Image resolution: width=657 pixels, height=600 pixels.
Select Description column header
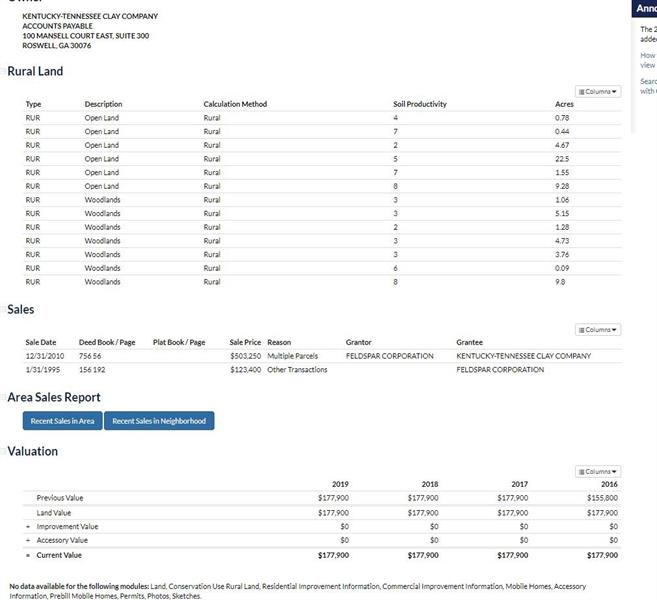(103, 104)
